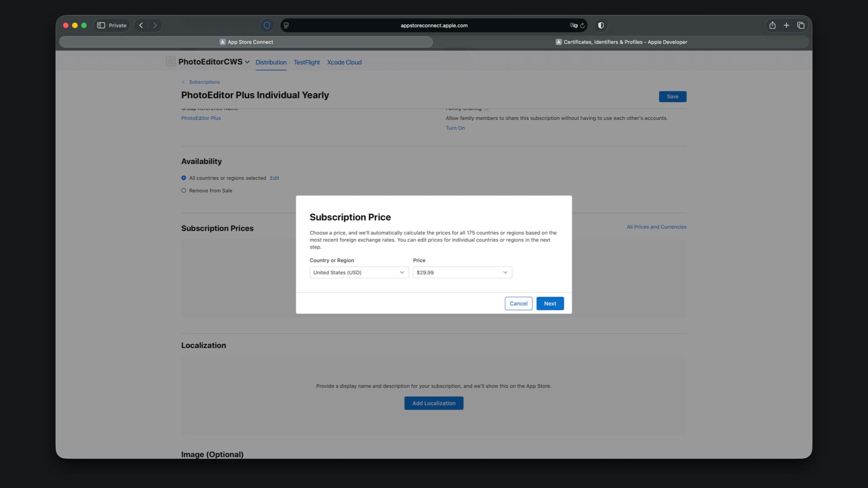Expand the PhotoEditorCWS app switcher chevron
This screenshot has width=868, height=488.
coord(247,62)
